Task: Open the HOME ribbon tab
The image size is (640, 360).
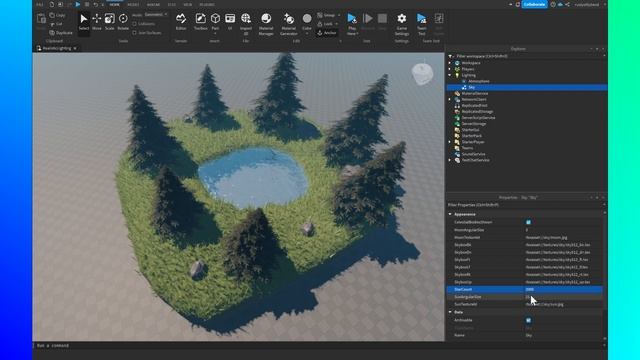Action: click(115, 4)
